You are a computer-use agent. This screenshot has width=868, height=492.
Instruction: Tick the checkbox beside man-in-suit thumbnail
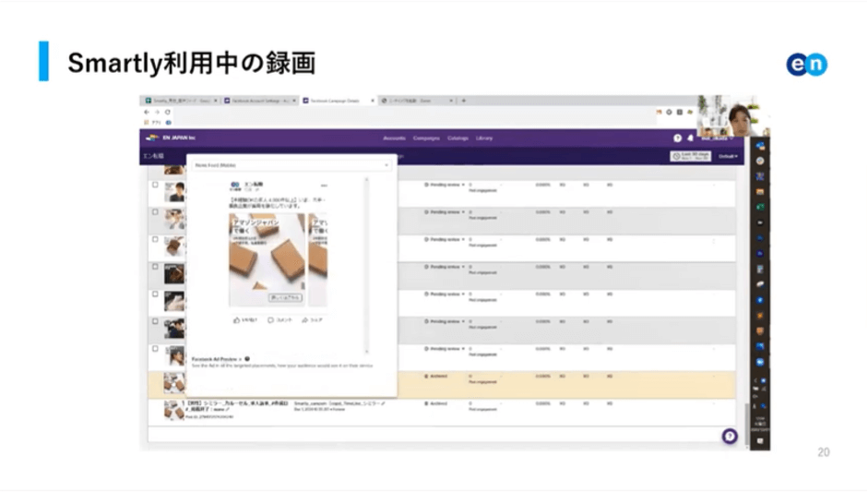coord(155,185)
